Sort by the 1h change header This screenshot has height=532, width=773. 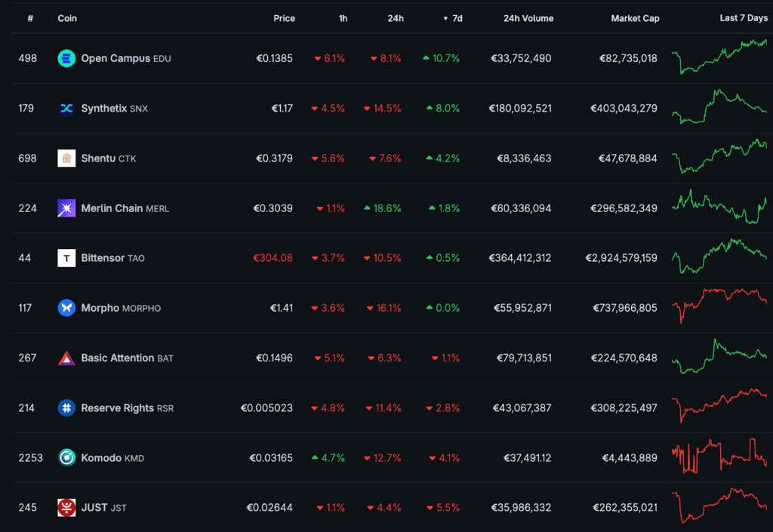click(343, 18)
